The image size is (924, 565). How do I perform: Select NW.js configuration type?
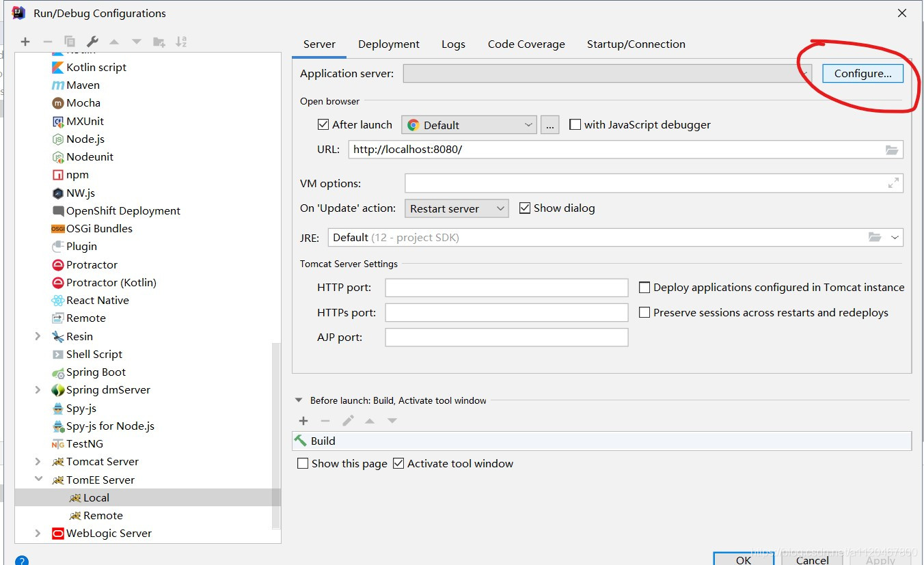coord(81,193)
